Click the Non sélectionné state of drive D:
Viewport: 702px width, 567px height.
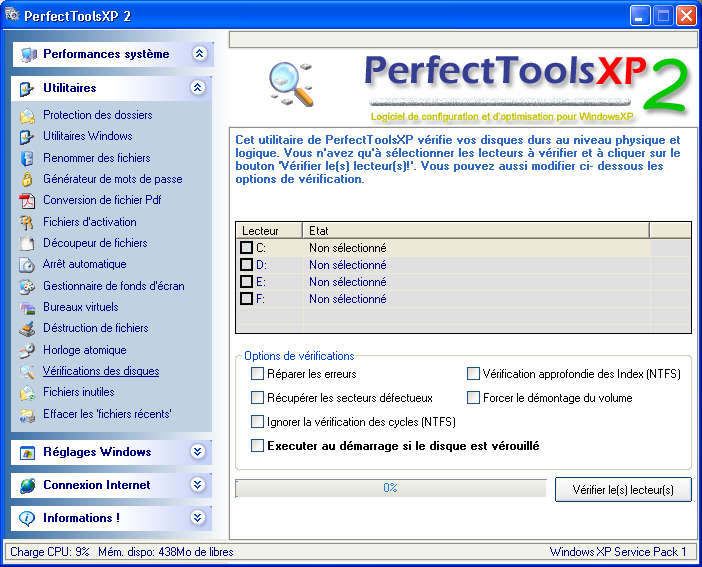pyautogui.click(x=347, y=265)
